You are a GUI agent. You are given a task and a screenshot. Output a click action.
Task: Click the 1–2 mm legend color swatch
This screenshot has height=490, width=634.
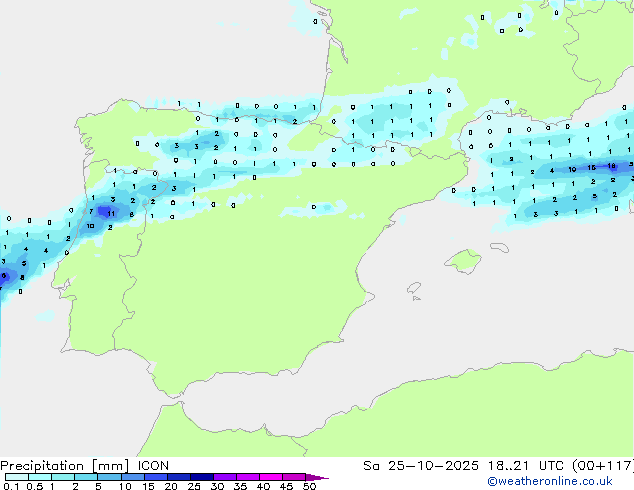pyautogui.click(x=63, y=477)
